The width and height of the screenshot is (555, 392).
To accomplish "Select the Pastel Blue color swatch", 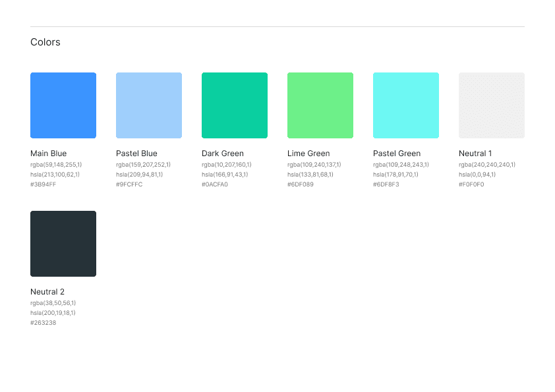I will click(x=149, y=105).
